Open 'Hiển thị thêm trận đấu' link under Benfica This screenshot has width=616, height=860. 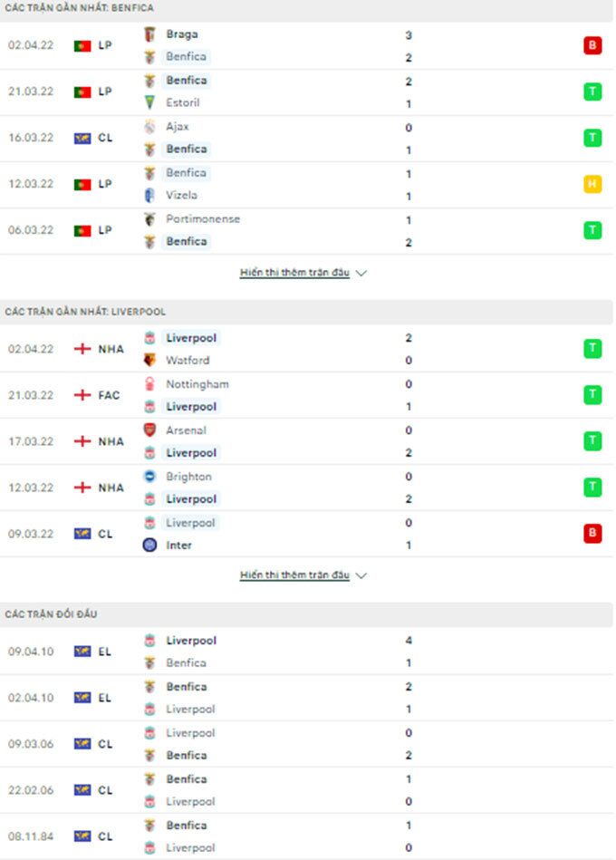(294, 273)
